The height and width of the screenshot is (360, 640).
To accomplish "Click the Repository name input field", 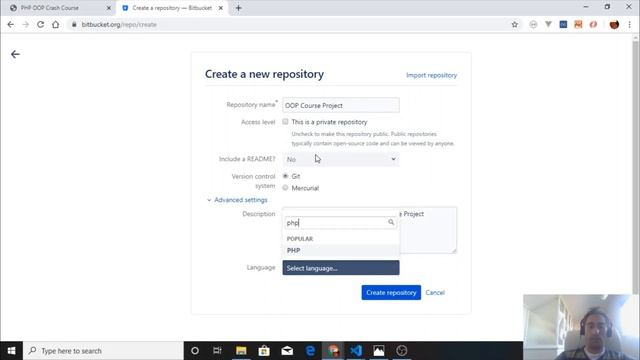I will (341, 105).
